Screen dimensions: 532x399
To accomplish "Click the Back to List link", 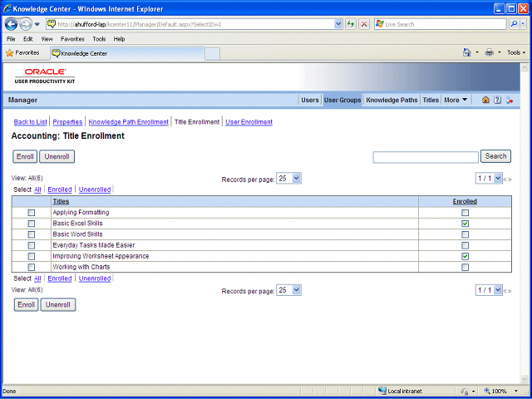I will [x=30, y=122].
